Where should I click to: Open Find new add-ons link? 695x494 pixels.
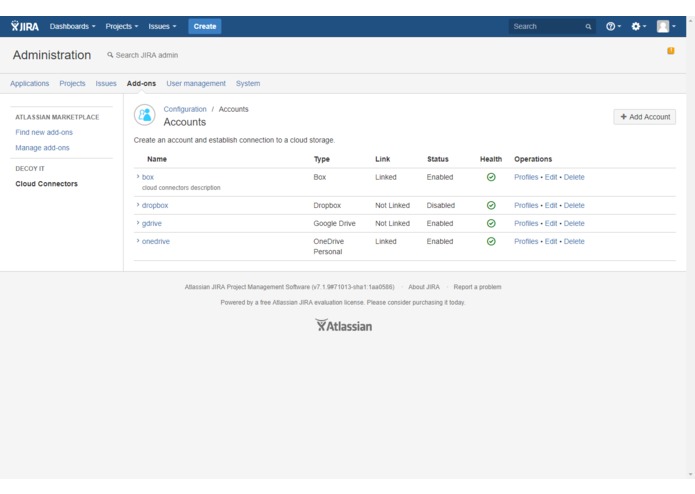(44, 132)
